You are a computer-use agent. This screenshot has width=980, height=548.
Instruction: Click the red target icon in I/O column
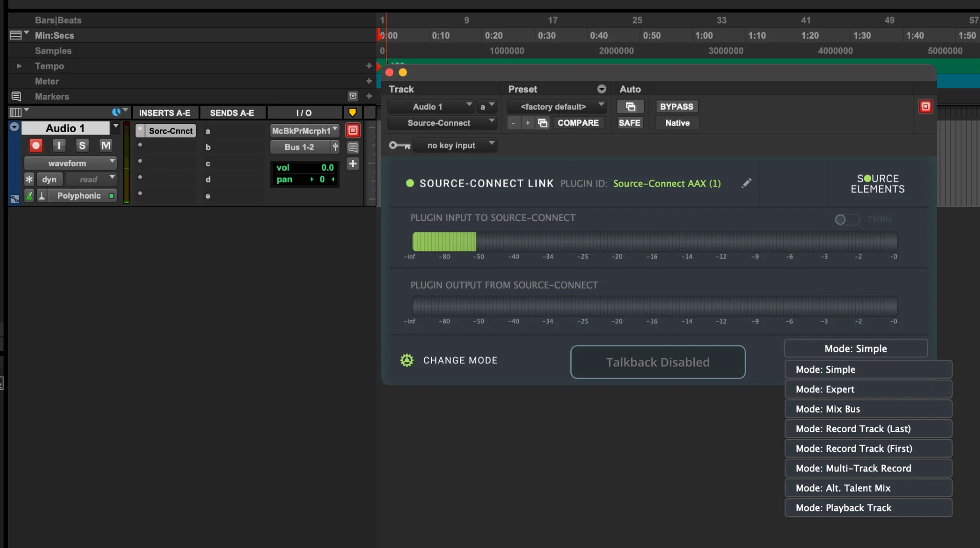353,130
